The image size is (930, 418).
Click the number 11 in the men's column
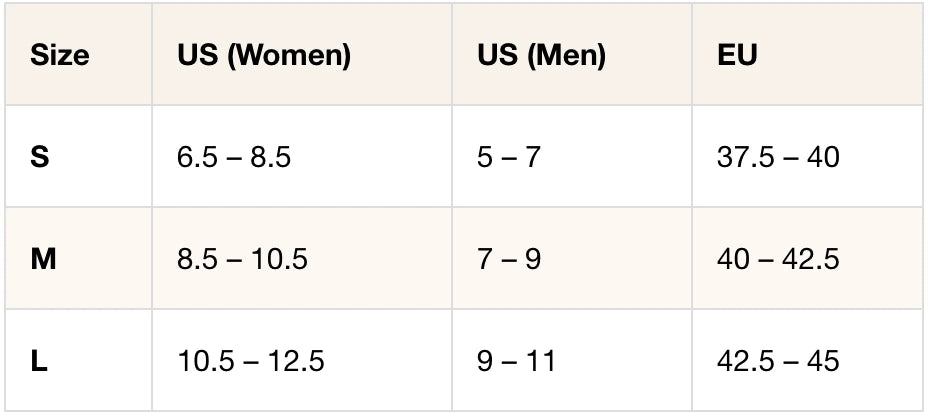pyautogui.click(x=541, y=361)
